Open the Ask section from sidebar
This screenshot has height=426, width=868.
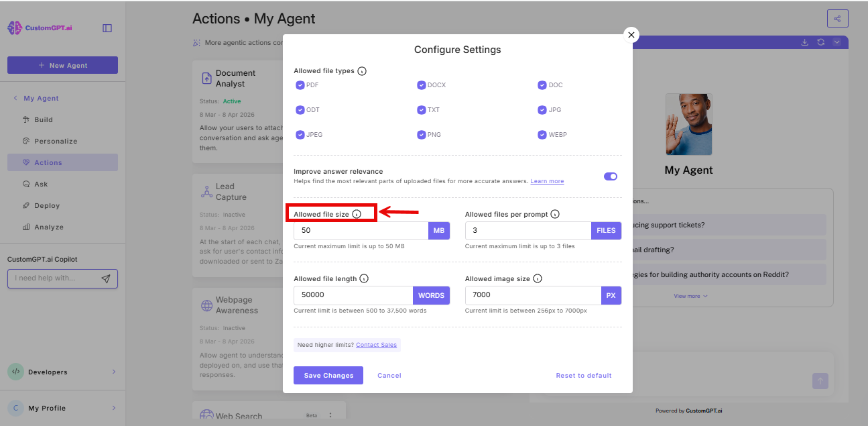coord(39,184)
